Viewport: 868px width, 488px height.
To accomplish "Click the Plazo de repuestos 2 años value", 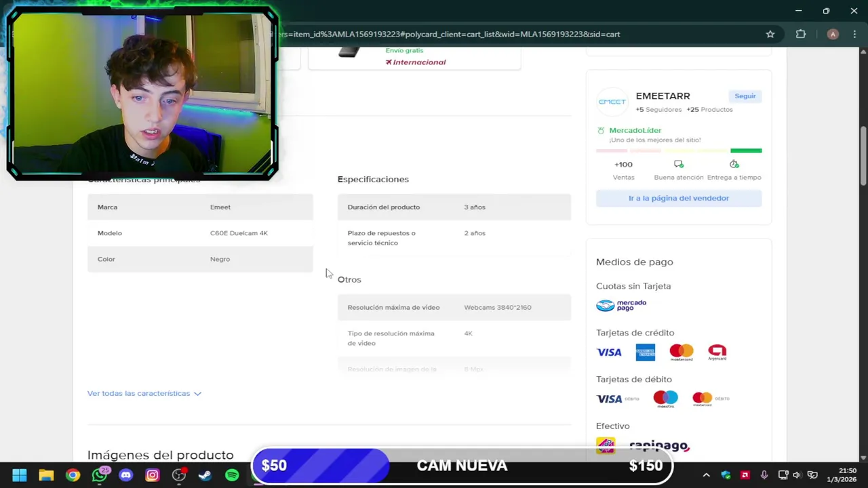I will (475, 233).
